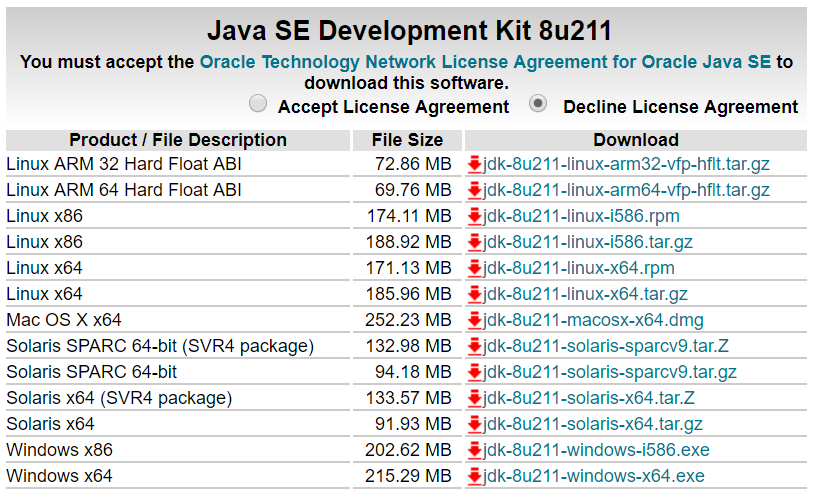Image resolution: width=826 pixels, height=504 pixels.
Task: Click the red download arrow for windows-i586.exe
Action: (x=475, y=450)
